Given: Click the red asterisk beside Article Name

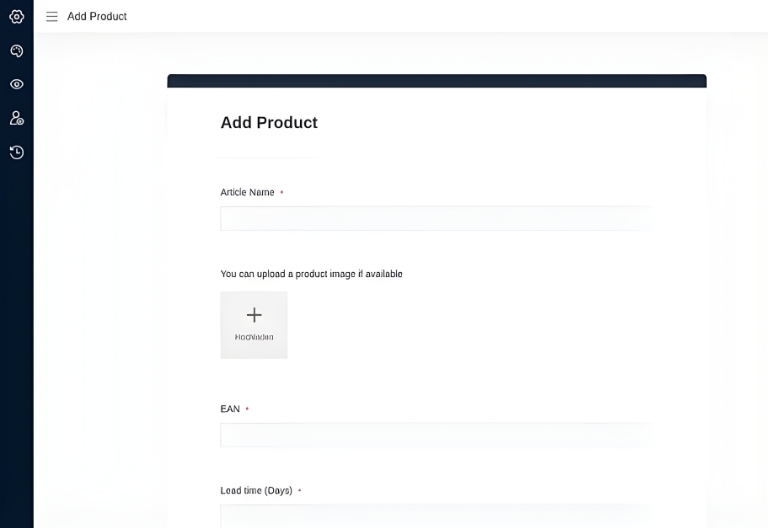Looking at the screenshot, I should click(282, 192).
